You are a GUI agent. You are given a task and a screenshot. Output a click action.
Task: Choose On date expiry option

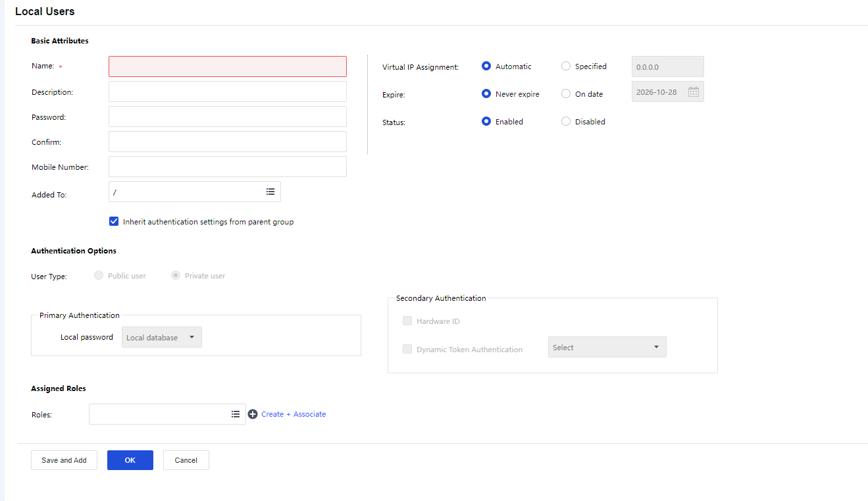click(566, 94)
